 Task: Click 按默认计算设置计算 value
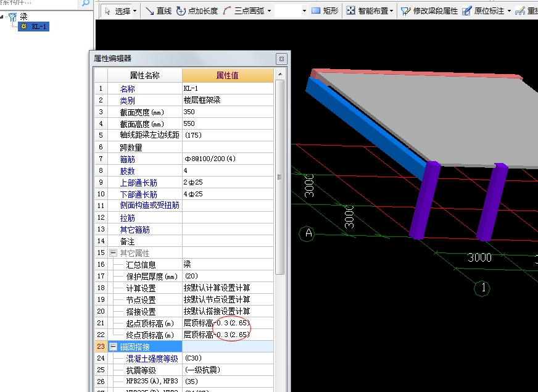(228, 288)
